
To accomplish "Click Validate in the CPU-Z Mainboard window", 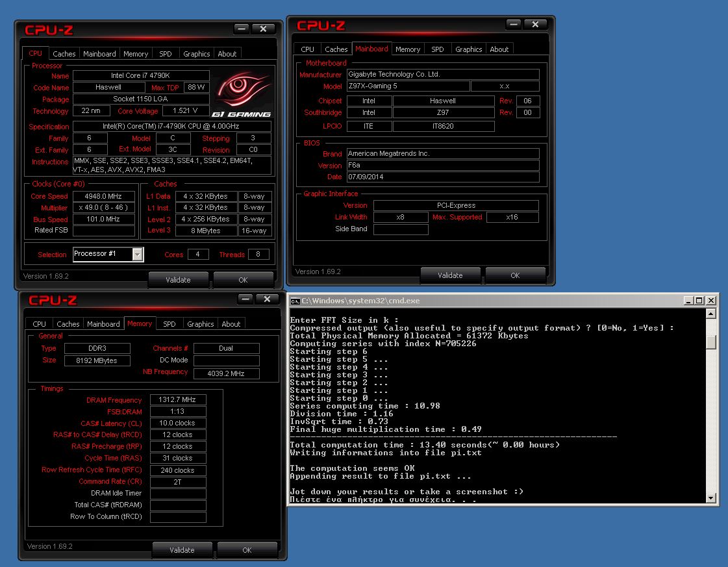I will coord(450,275).
